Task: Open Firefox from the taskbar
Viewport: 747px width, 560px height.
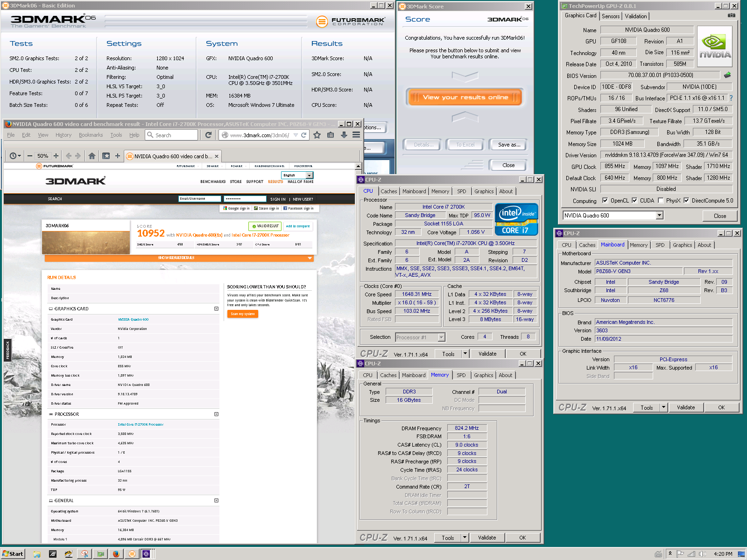Action: pyautogui.click(x=116, y=554)
